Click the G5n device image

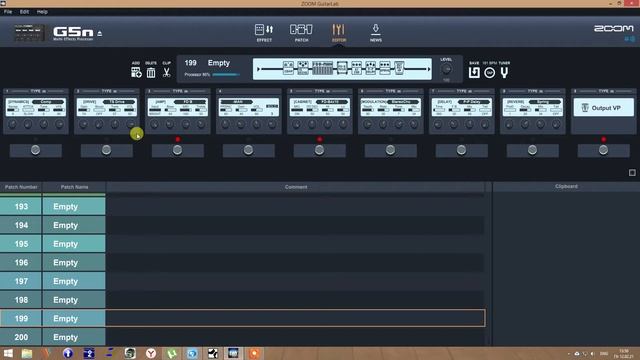coord(29,33)
